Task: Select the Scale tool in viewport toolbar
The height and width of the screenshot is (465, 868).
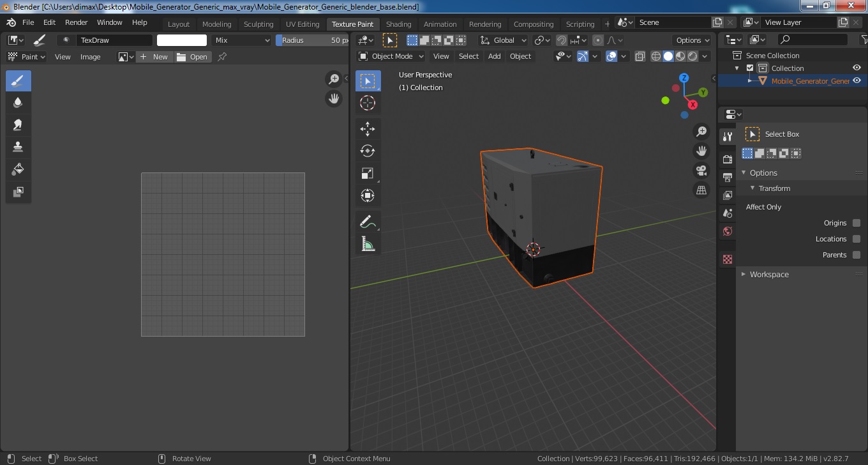Action: (368, 173)
